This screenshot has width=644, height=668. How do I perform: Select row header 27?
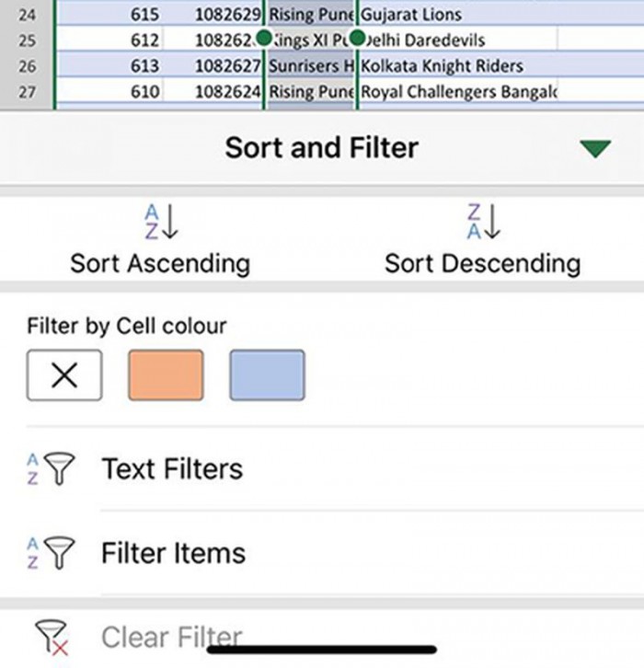pyautogui.click(x=27, y=91)
